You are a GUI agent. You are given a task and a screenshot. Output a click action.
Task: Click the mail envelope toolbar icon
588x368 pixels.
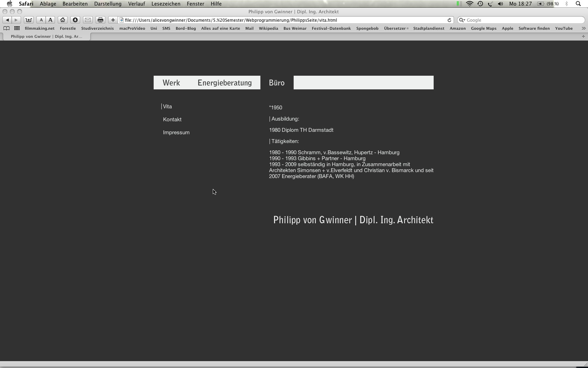pyautogui.click(x=88, y=20)
